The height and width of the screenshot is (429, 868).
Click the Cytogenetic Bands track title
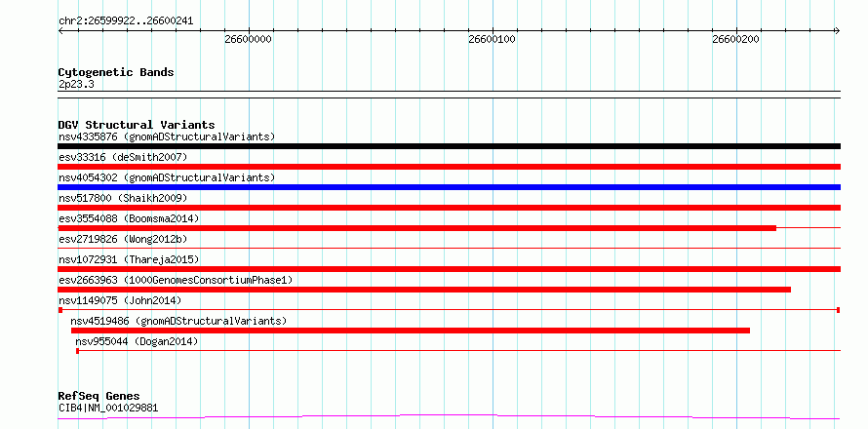click(x=116, y=72)
